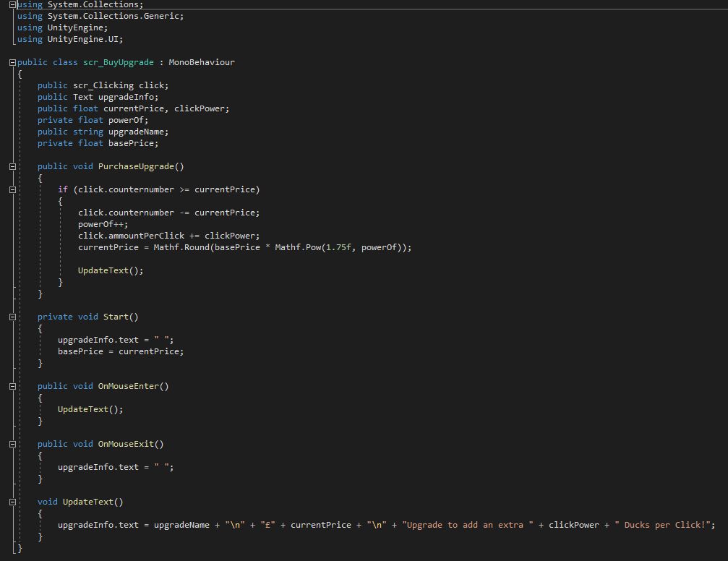Fold the if statement block
The width and height of the screenshot is (728, 561).
(x=13, y=189)
